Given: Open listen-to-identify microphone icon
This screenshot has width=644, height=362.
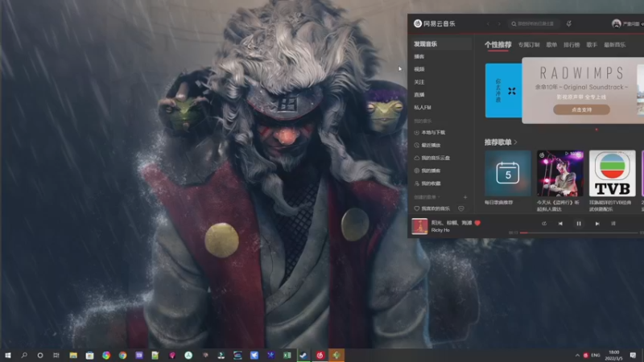Looking at the screenshot, I should tap(569, 24).
